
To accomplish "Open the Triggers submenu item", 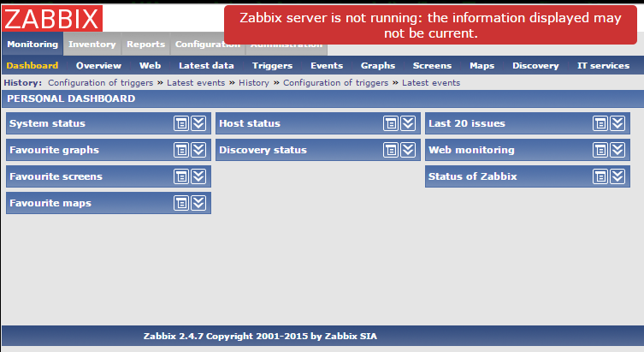I will pos(272,65).
